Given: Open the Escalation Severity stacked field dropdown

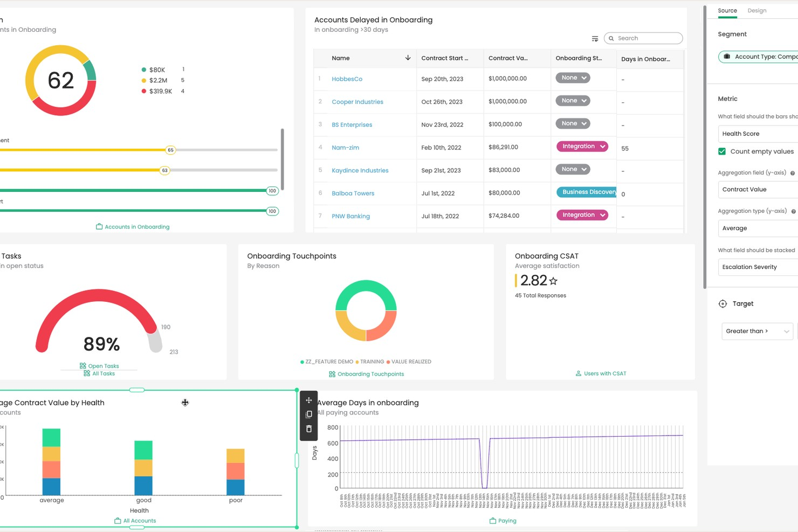Looking at the screenshot, I should [x=756, y=267].
